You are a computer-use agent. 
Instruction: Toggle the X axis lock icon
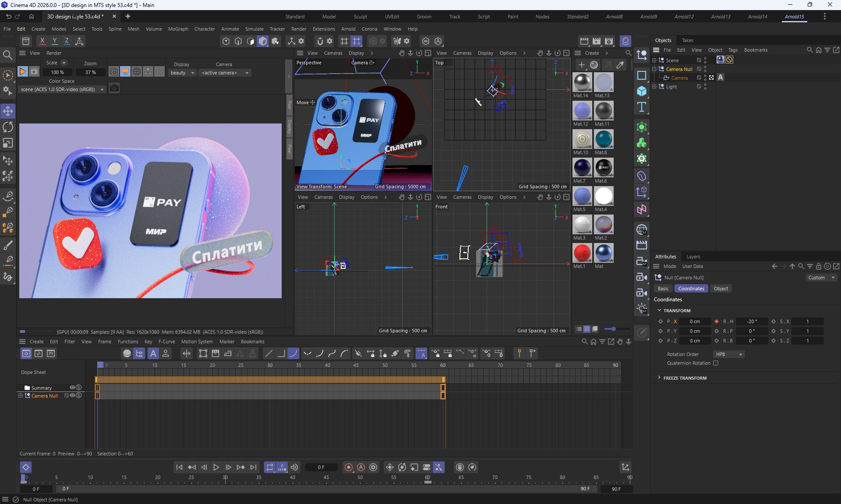42,41
